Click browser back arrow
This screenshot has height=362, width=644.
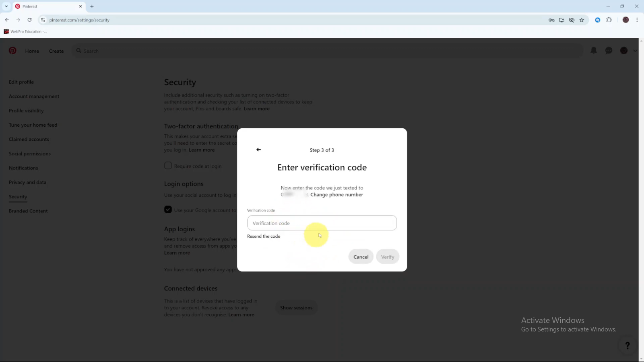tap(7, 20)
